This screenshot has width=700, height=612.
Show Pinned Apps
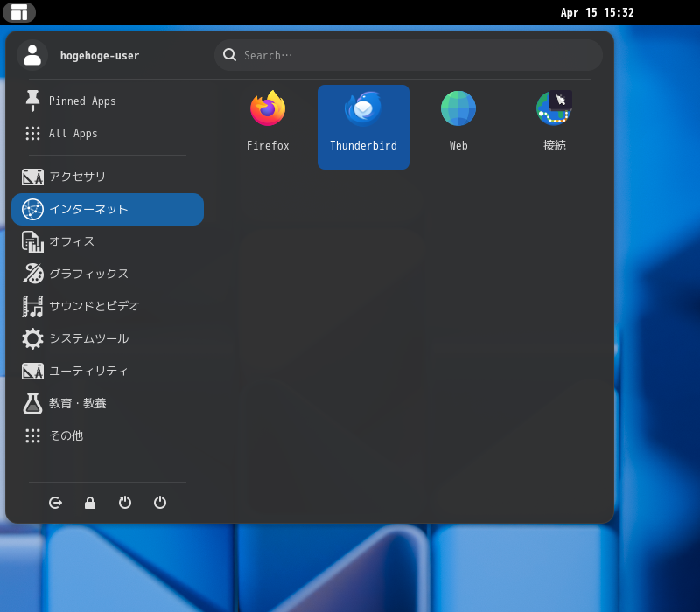click(x=108, y=101)
